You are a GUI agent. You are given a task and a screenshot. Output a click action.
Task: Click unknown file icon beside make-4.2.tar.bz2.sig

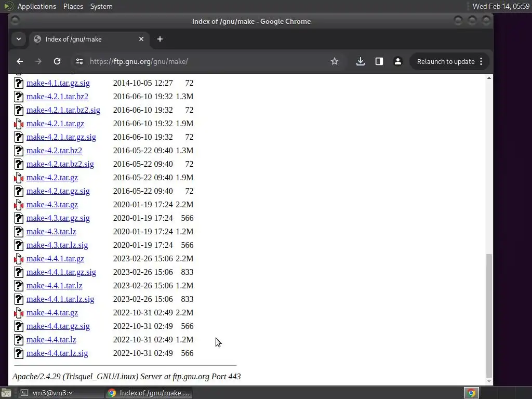[x=19, y=164]
